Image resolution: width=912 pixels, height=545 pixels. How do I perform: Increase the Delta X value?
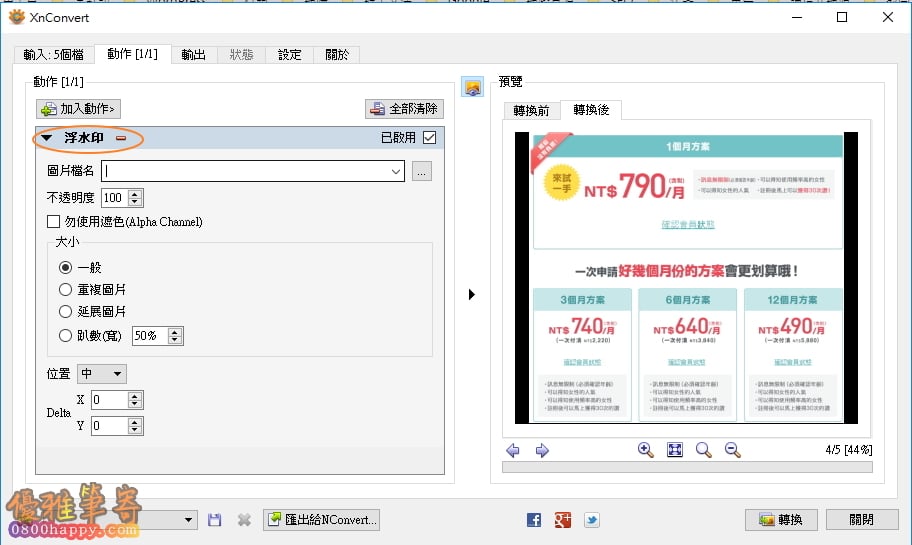coord(135,396)
